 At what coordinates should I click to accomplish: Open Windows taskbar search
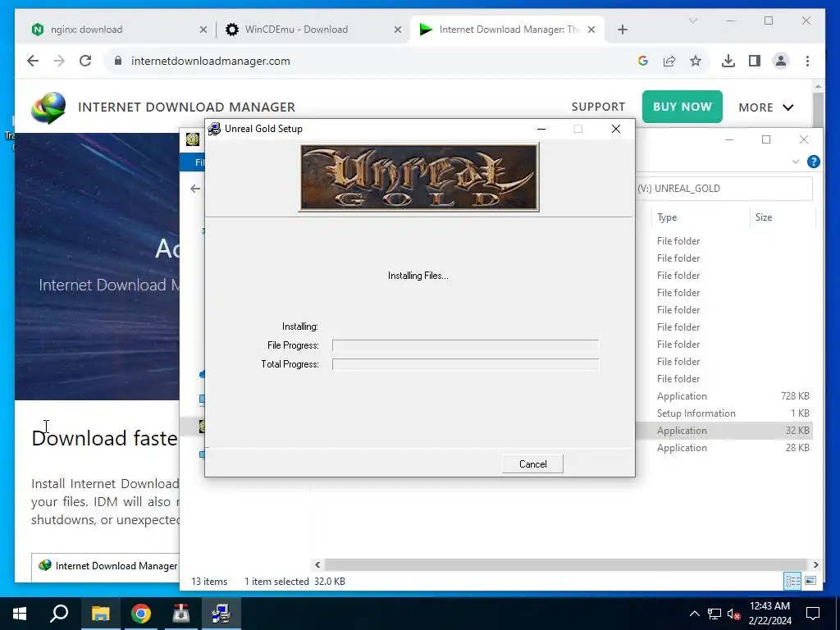(x=59, y=614)
